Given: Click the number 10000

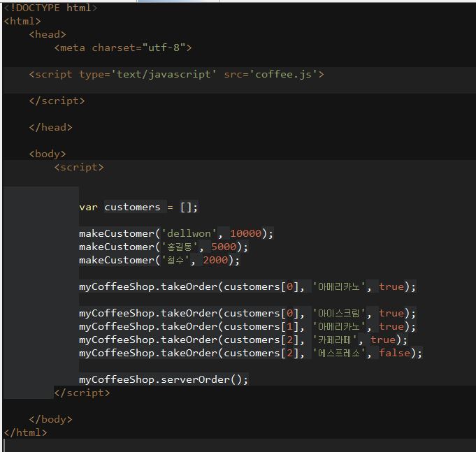Looking at the screenshot, I should click(x=246, y=233).
